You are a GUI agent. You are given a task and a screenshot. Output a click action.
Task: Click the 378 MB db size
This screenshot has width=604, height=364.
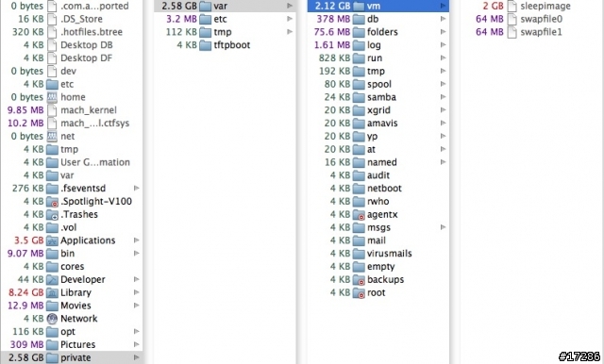pos(333,19)
